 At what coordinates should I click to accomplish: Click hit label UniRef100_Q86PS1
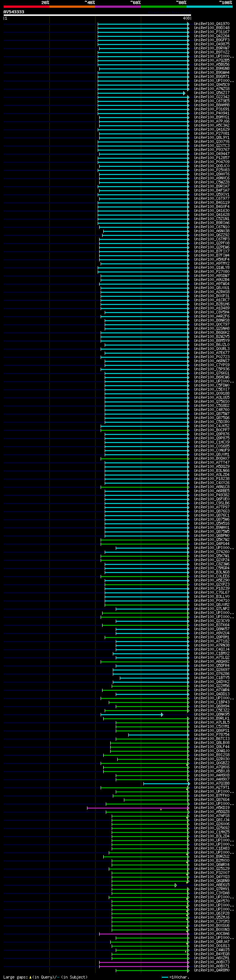tap(212, 731)
